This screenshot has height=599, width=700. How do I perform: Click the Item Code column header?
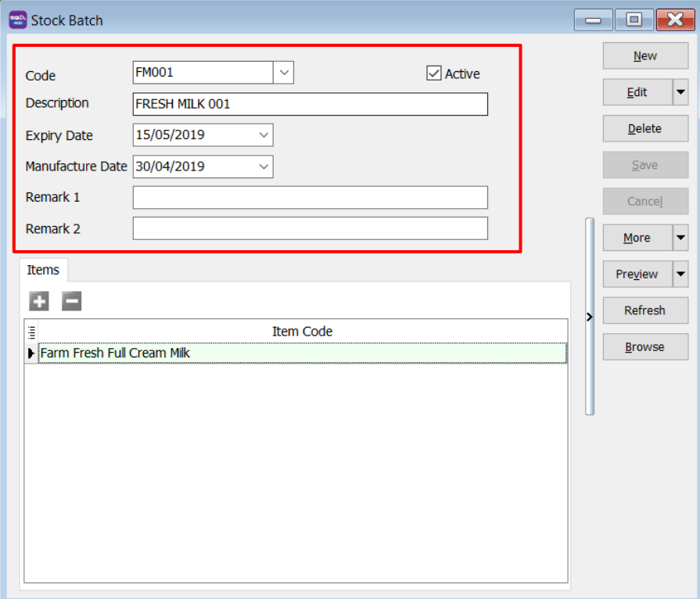(302, 332)
